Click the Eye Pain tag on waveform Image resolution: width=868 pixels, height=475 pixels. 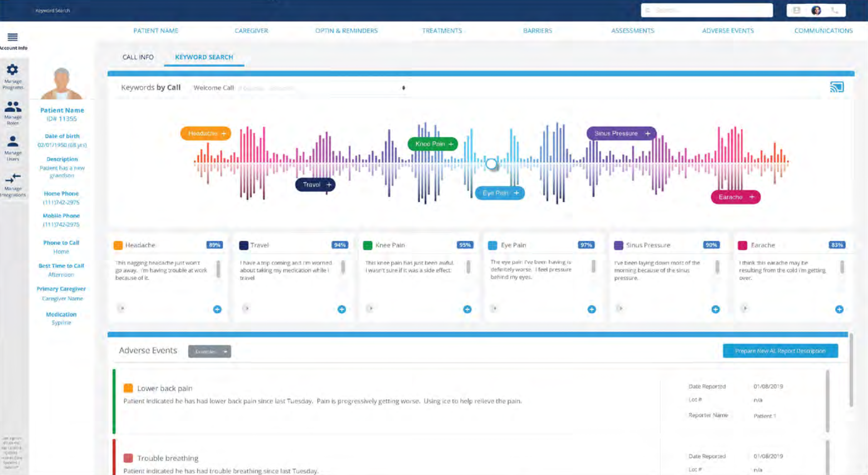click(500, 193)
